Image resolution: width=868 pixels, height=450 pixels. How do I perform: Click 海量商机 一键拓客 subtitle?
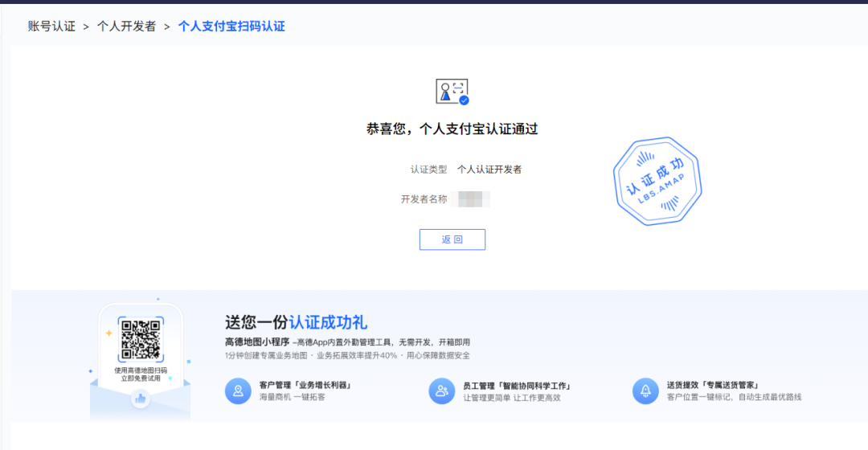(293, 398)
